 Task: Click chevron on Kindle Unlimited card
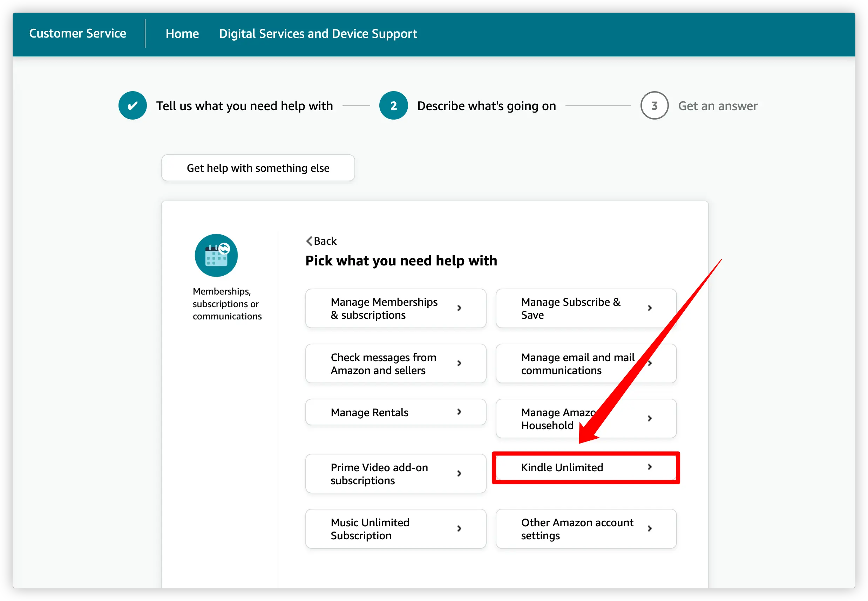(650, 467)
